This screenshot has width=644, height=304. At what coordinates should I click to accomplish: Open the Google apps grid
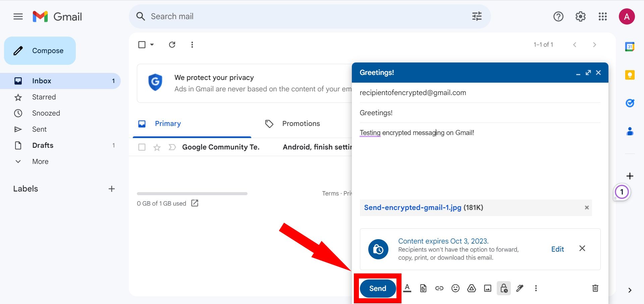(x=602, y=16)
